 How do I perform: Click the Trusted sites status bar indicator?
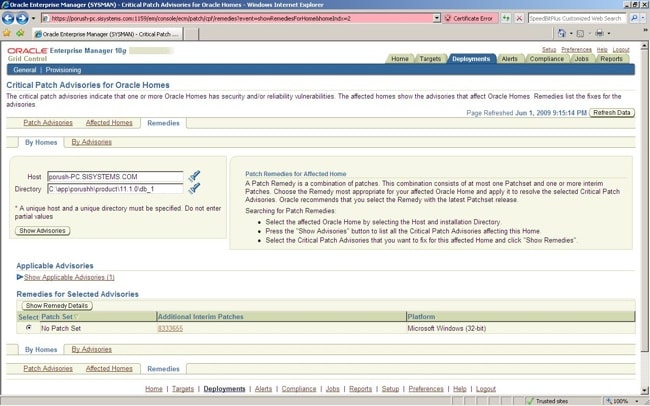point(547,401)
